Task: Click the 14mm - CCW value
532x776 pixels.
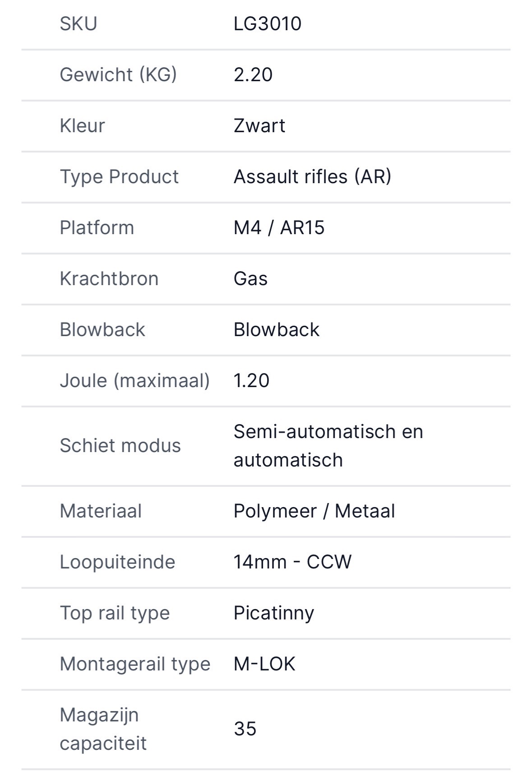Action: pyautogui.click(x=292, y=562)
